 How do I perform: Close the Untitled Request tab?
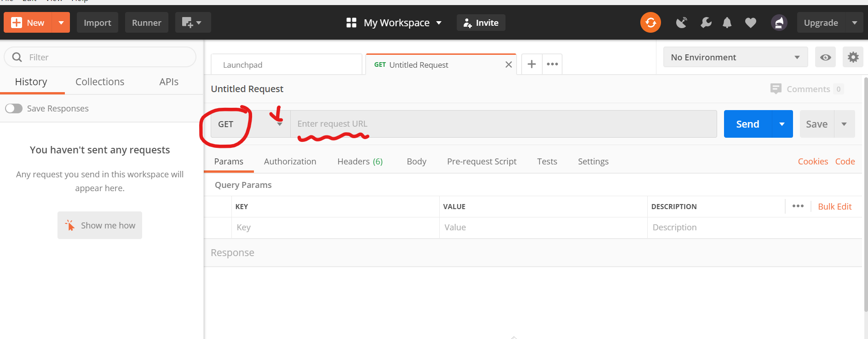pos(509,65)
